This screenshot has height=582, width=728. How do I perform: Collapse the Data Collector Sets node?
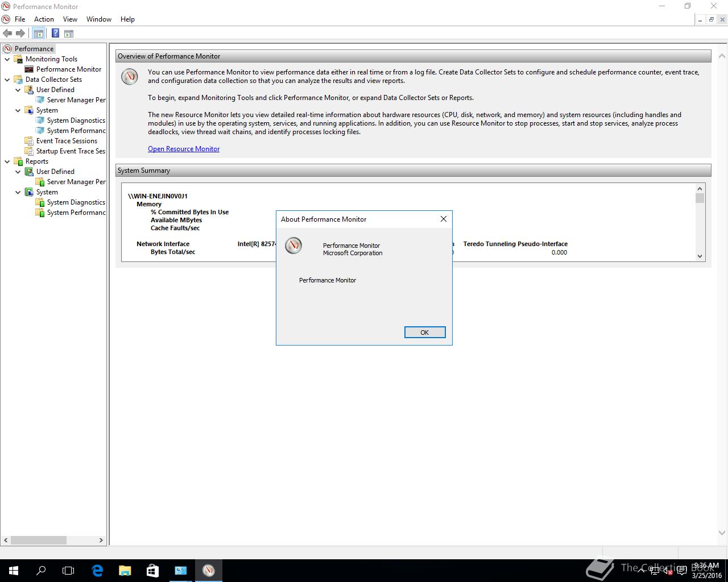pos(7,80)
